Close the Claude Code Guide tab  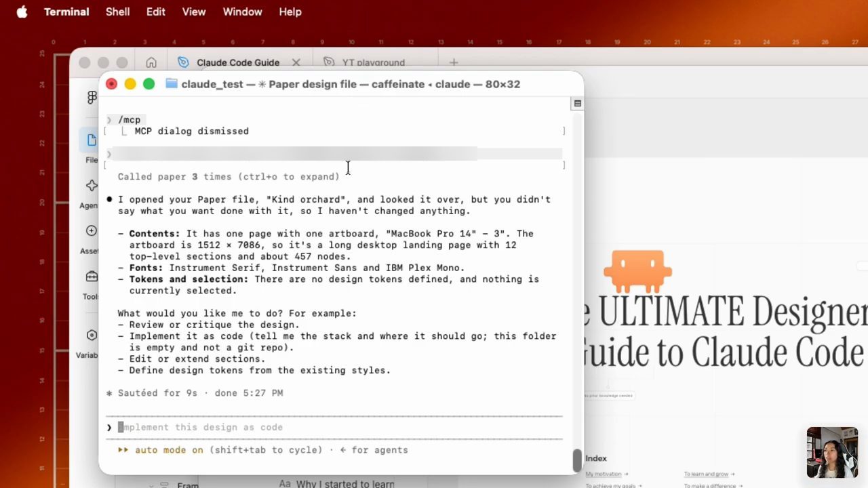(x=296, y=62)
